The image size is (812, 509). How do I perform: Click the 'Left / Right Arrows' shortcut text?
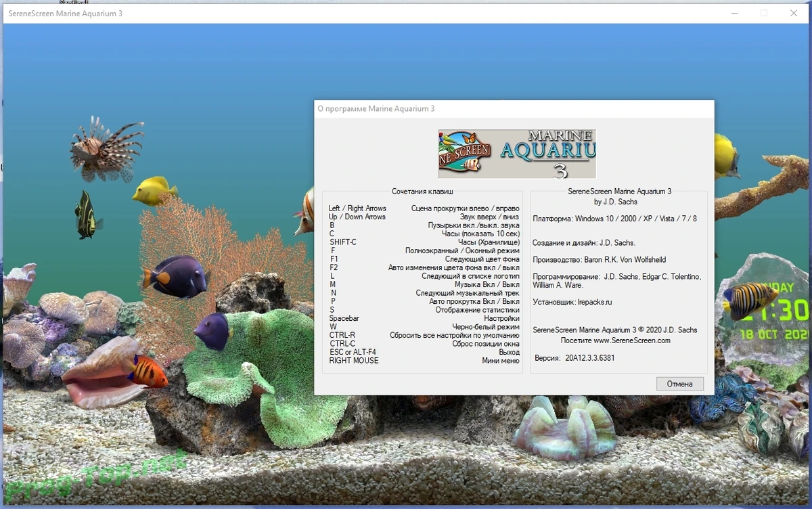[x=357, y=208]
